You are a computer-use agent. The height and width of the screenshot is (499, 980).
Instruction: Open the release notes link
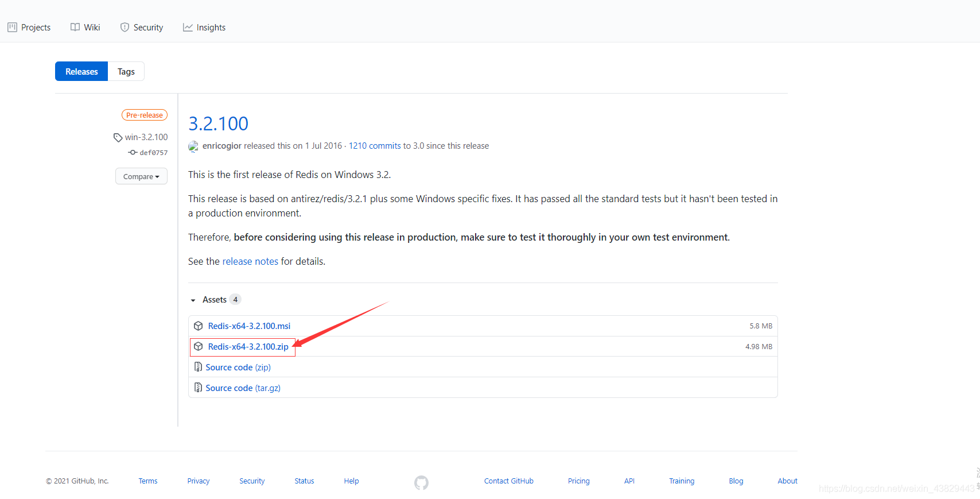pos(250,261)
